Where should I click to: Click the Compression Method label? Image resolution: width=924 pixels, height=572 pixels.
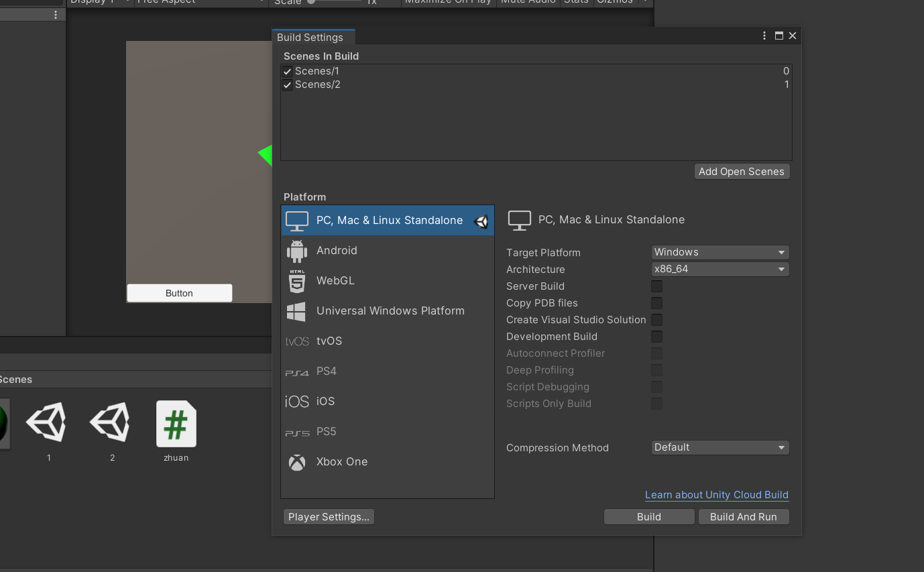point(558,448)
